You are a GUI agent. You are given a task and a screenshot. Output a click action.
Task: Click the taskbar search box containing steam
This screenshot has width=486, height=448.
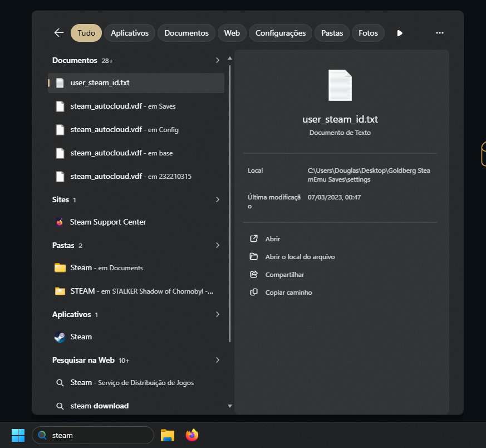pyautogui.click(x=93, y=435)
